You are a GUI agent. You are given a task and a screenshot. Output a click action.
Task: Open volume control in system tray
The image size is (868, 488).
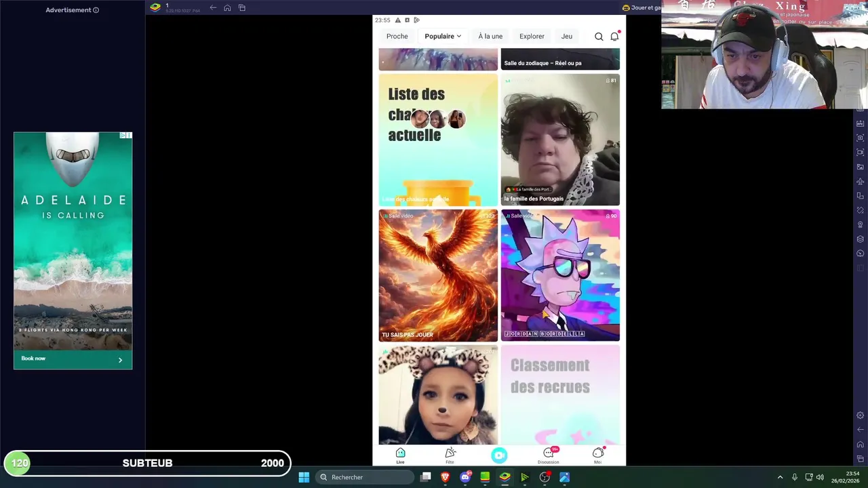[820, 477]
